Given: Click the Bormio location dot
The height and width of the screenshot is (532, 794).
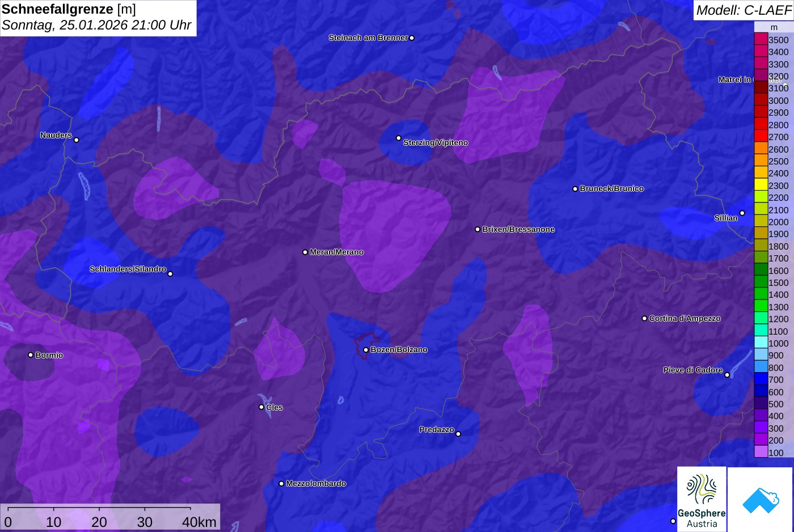Looking at the screenshot, I should [x=31, y=355].
